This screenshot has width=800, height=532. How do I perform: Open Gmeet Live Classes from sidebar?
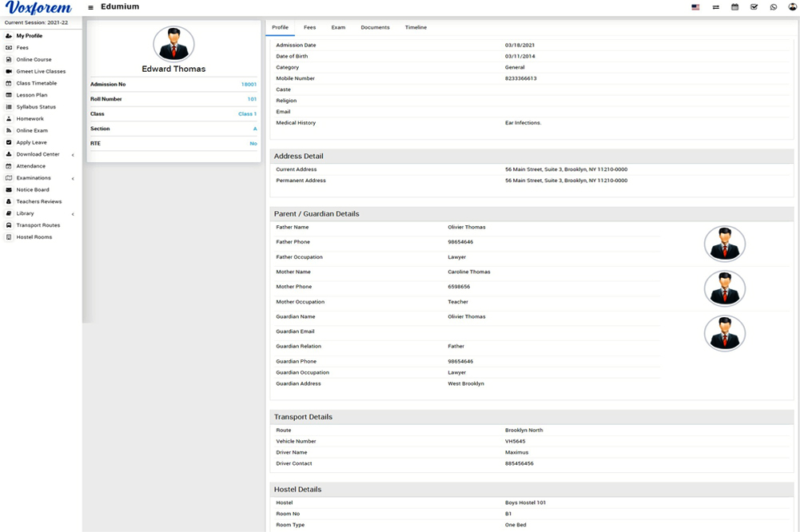(x=41, y=72)
